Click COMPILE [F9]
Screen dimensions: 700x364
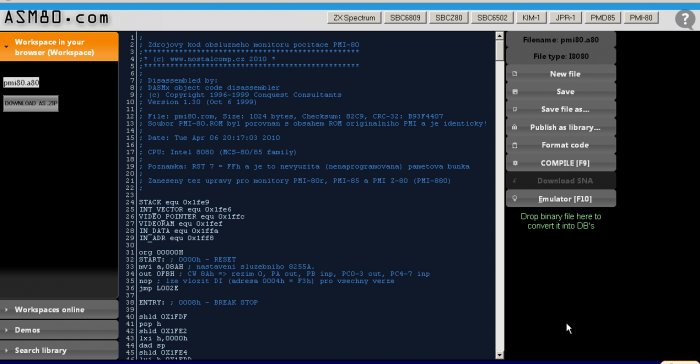point(561,163)
